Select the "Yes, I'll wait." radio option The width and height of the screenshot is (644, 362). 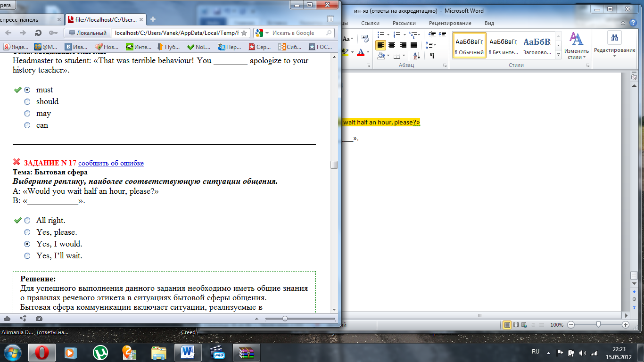click(x=27, y=255)
